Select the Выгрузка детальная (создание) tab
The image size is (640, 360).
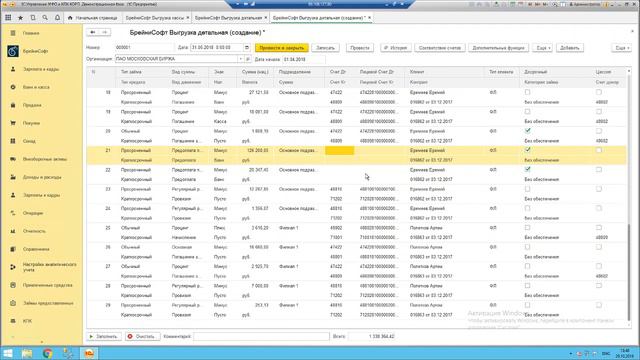[x=318, y=18]
